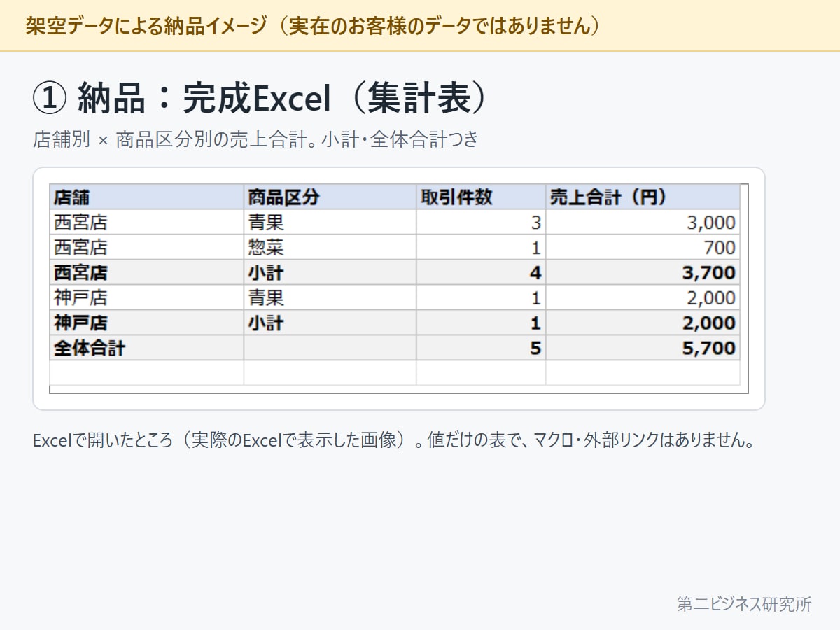Select the total count '5' cell

click(481, 348)
